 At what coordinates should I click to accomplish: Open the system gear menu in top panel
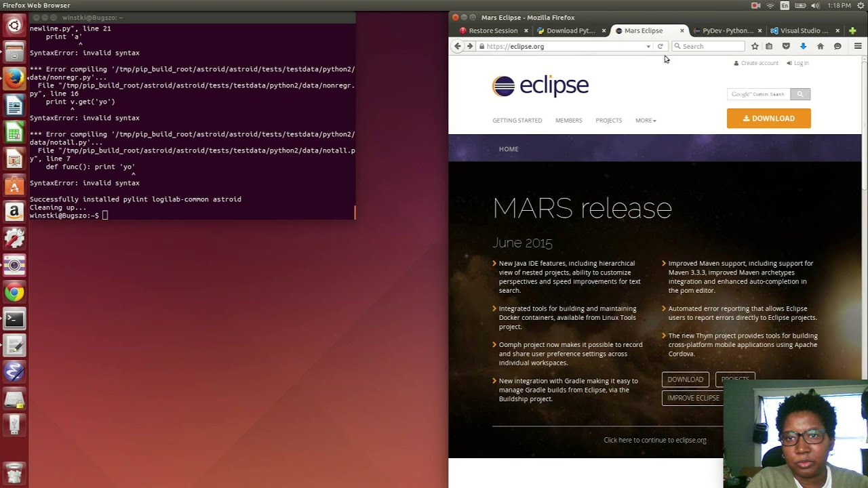click(x=861, y=5)
